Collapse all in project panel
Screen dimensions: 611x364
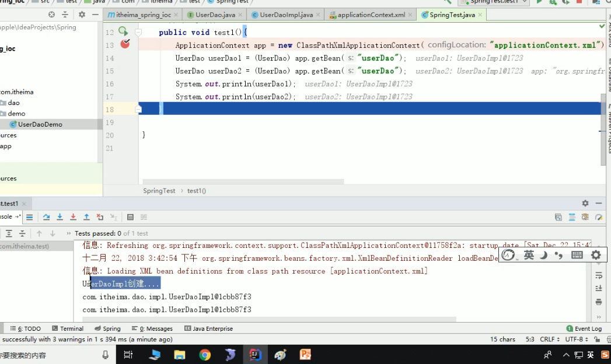[x=65, y=15]
